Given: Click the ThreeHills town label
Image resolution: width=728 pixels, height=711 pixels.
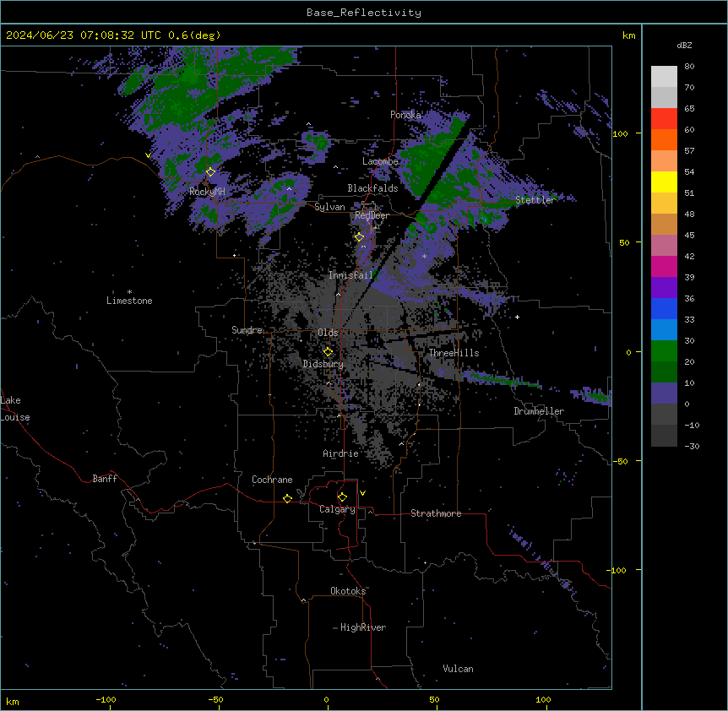Looking at the screenshot, I should 454,353.
